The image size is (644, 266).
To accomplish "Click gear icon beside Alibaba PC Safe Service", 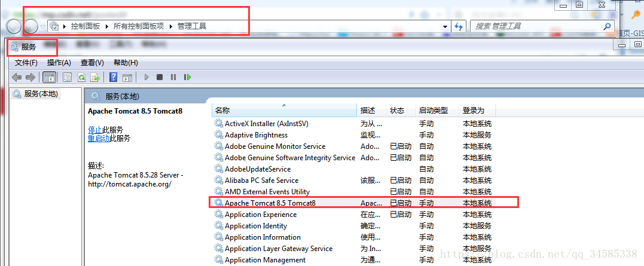I will (218, 181).
